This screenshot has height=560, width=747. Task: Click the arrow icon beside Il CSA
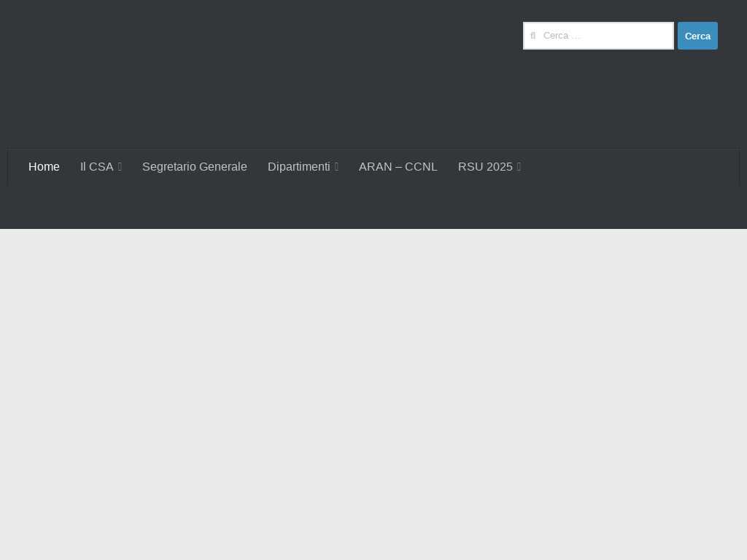point(120,167)
